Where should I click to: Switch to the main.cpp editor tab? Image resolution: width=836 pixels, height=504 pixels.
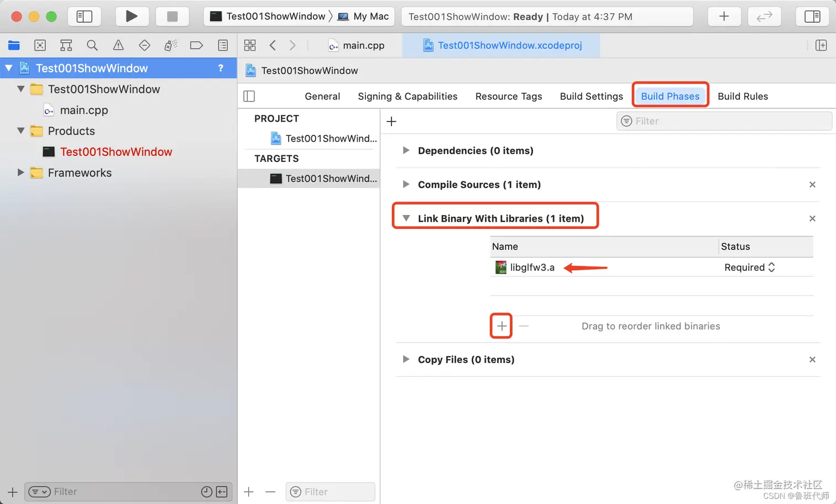[x=357, y=45]
